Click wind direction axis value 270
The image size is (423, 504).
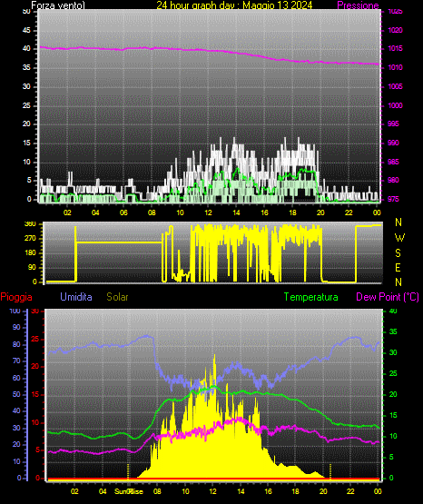pos(31,239)
